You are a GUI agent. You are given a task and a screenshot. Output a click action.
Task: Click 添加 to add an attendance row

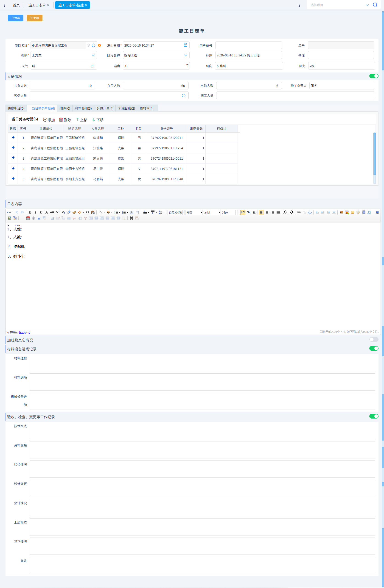(x=49, y=120)
